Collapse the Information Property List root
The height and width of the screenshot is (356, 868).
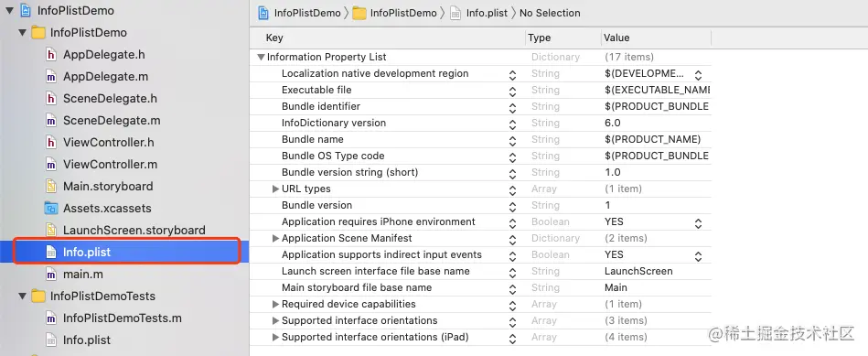[x=261, y=57]
